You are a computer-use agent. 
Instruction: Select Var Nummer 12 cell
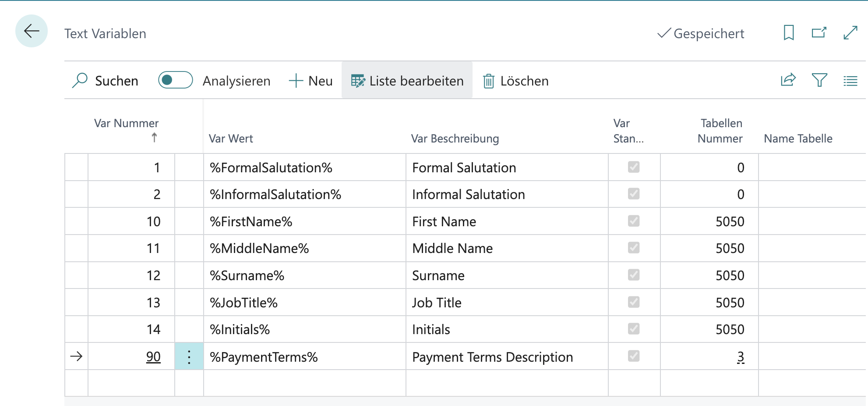click(131, 275)
